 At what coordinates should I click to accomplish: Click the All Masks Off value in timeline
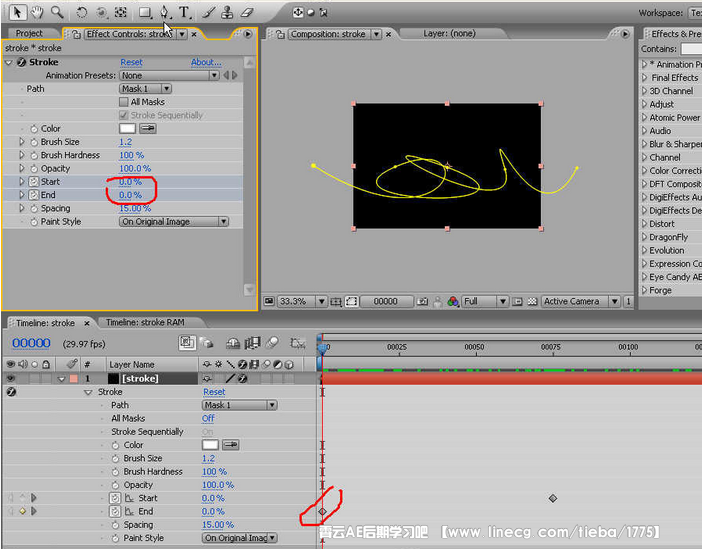[x=208, y=418]
